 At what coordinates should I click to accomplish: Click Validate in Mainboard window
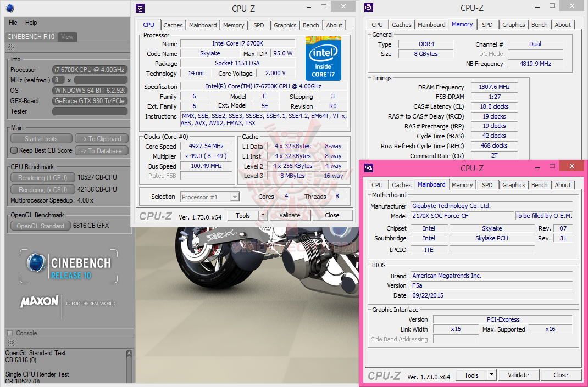coord(518,375)
